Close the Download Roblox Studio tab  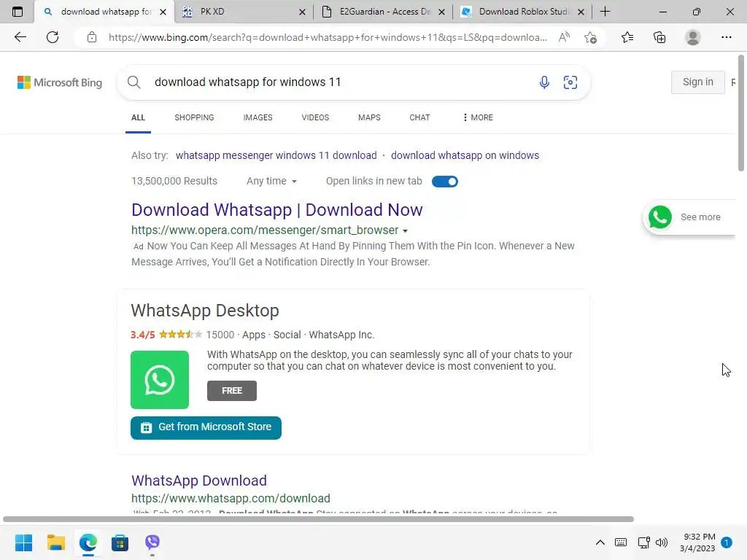pyautogui.click(x=581, y=12)
